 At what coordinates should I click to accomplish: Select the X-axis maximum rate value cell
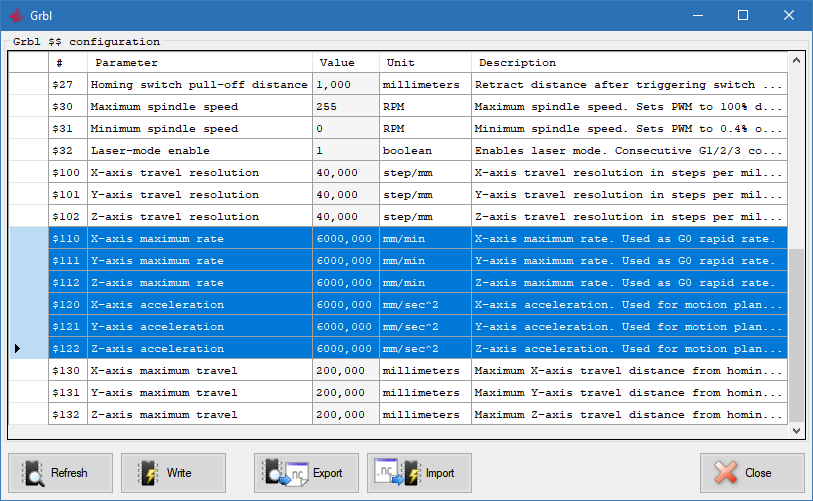[x=346, y=239]
